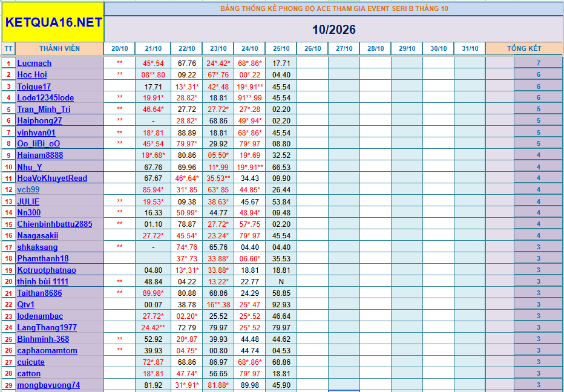Open the Taithan8686 member link

tap(39, 293)
